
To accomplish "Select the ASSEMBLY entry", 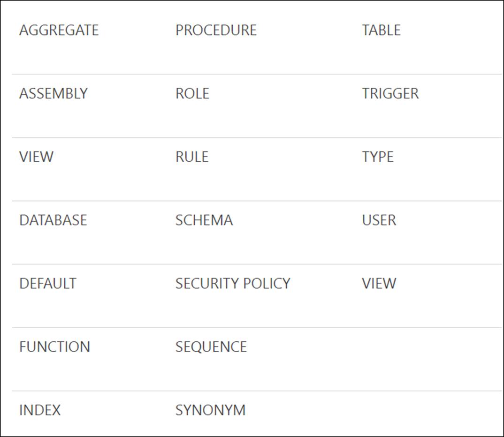I will 53,94.
